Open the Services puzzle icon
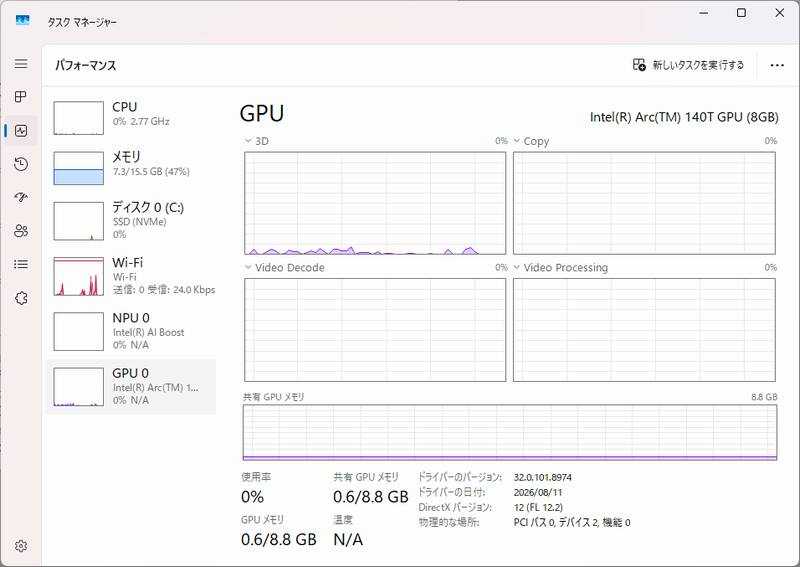Screen dimensions: 800x567 21,298
